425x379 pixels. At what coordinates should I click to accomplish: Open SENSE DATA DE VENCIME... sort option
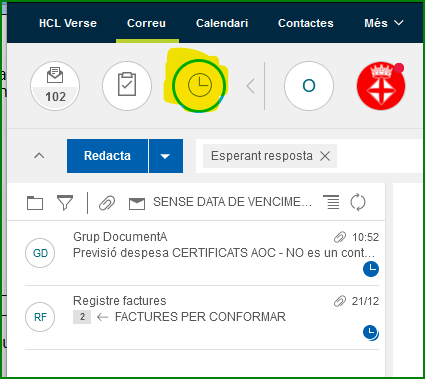tap(232, 202)
